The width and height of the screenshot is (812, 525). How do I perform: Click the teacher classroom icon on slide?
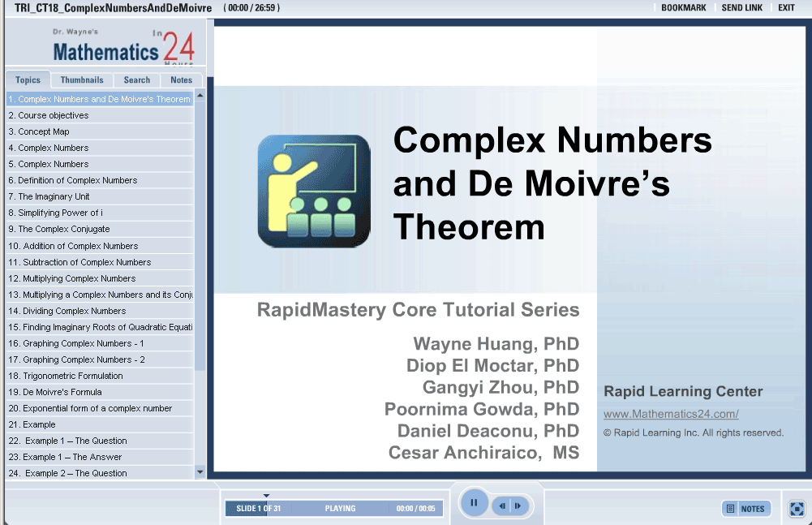pyautogui.click(x=314, y=191)
